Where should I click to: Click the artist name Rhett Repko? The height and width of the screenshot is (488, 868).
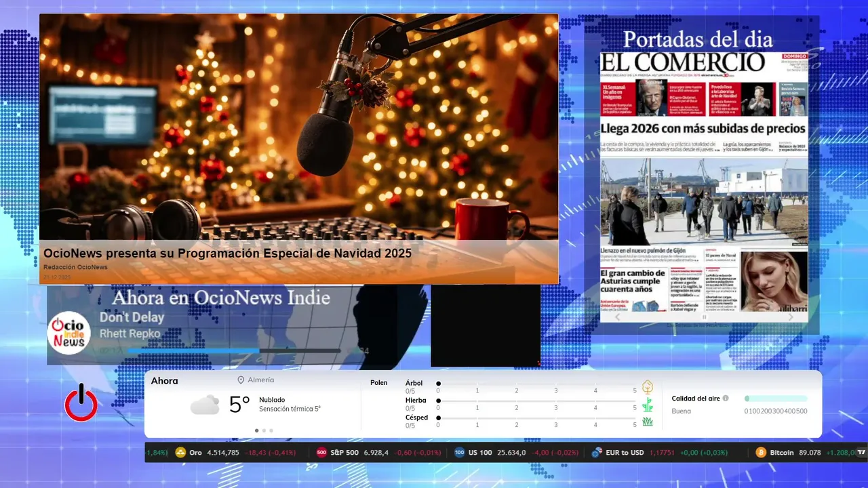pyautogui.click(x=130, y=333)
